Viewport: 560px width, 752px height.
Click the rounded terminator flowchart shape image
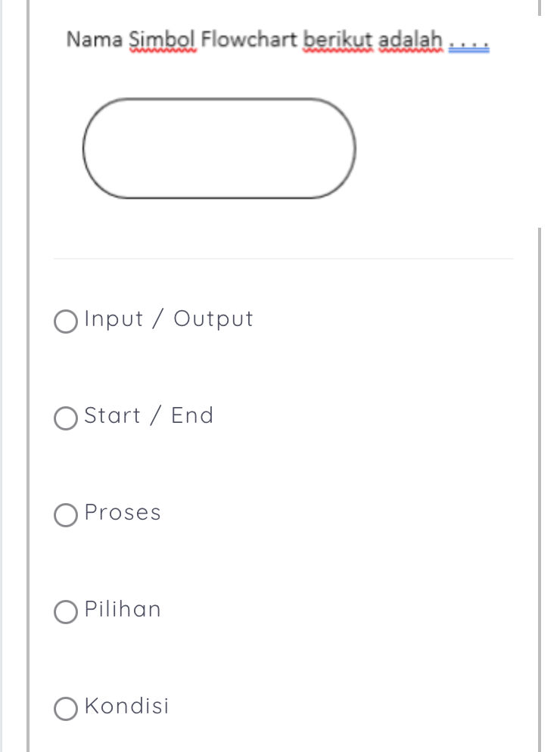click(219, 148)
